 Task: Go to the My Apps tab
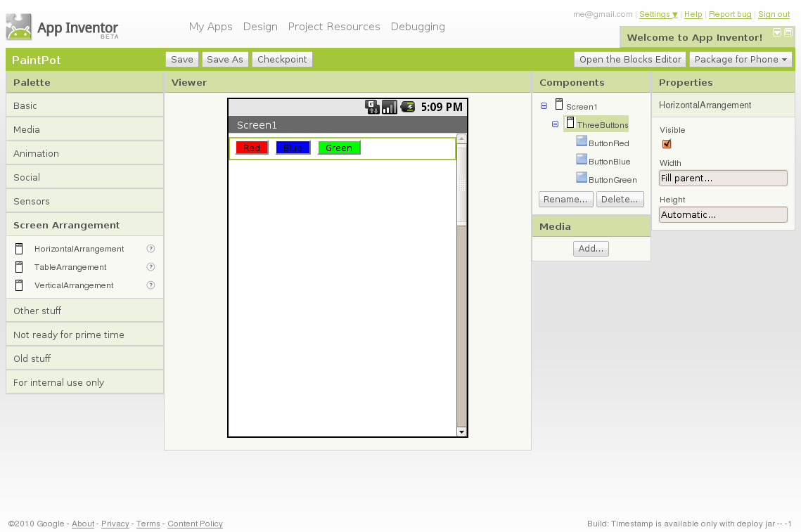coord(210,27)
